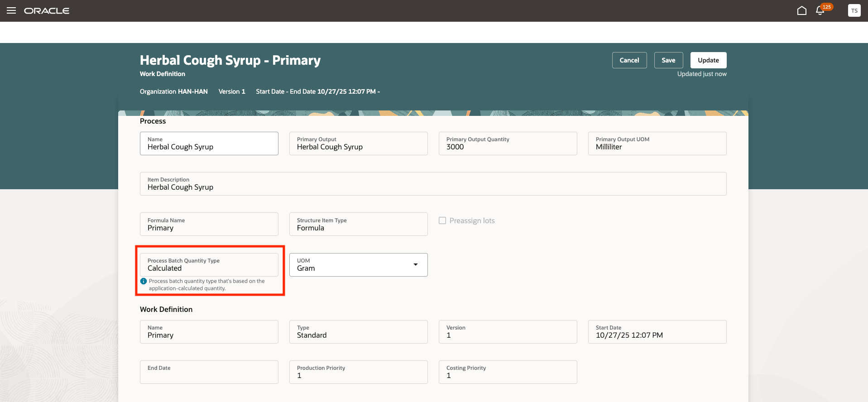
Task: Click the batch quantity type help text
Action: (207, 285)
